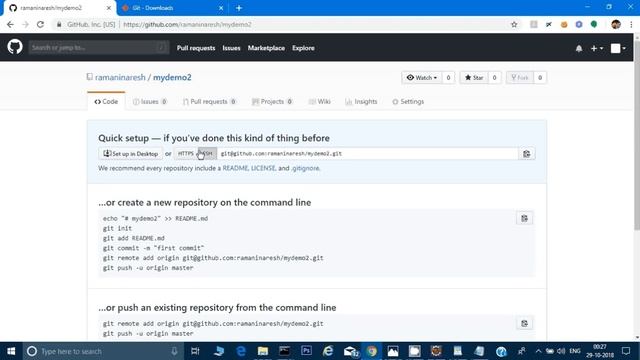Star the mydemo2 repository
The height and width of the screenshot is (360, 640).
pyautogui.click(x=474, y=78)
